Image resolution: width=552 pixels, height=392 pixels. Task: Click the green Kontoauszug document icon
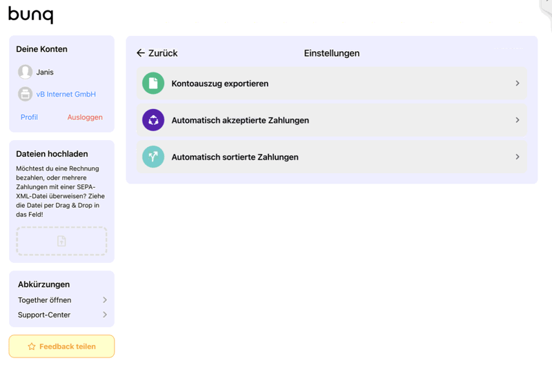point(153,84)
